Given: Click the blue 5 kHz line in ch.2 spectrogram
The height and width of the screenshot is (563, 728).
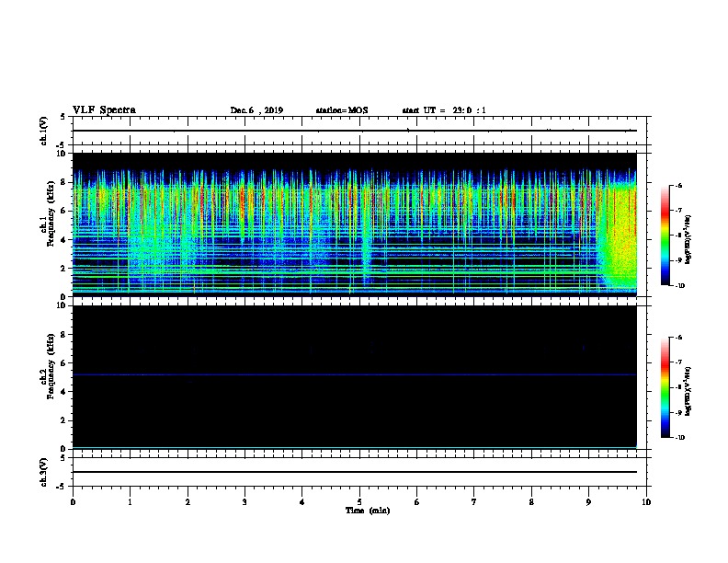Looking at the screenshot, I should 355,374.
